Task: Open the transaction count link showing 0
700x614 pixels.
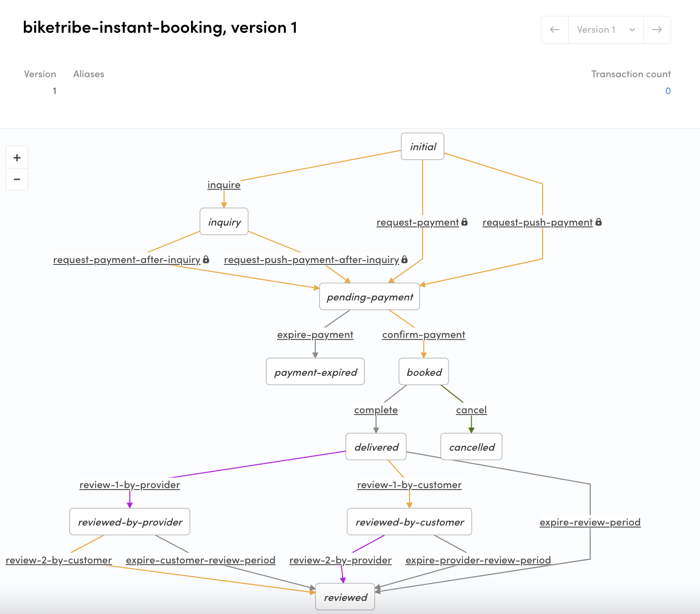Action: [x=668, y=91]
